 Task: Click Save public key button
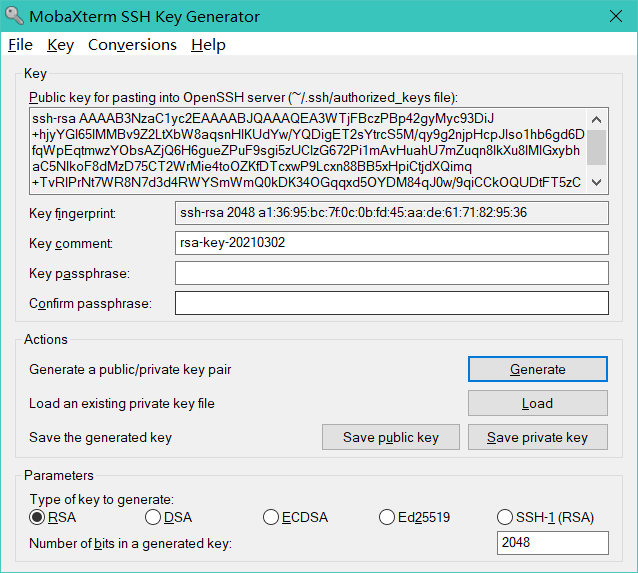pos(390,437)
